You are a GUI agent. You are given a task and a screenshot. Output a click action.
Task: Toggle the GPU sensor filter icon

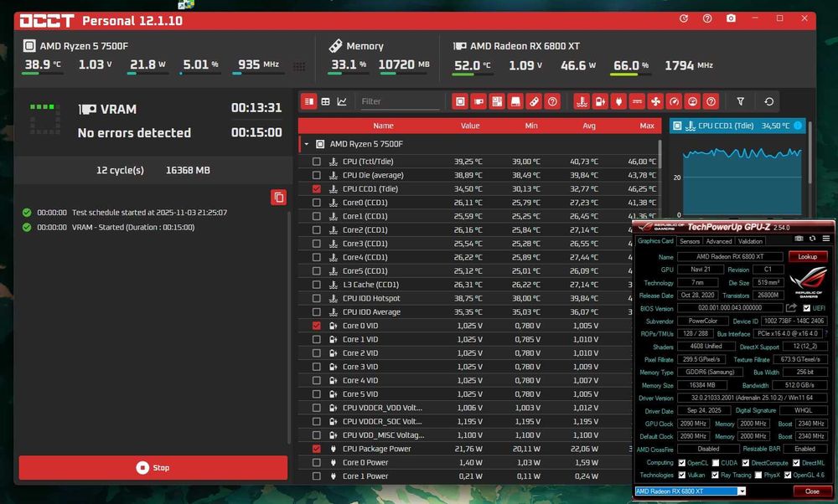coord(478,101)
